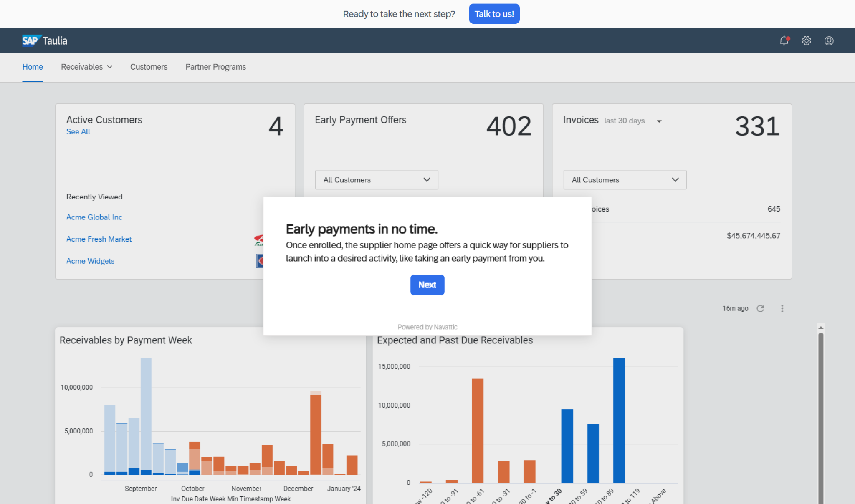Click the SAP Taulia logo

coord(44,40)
